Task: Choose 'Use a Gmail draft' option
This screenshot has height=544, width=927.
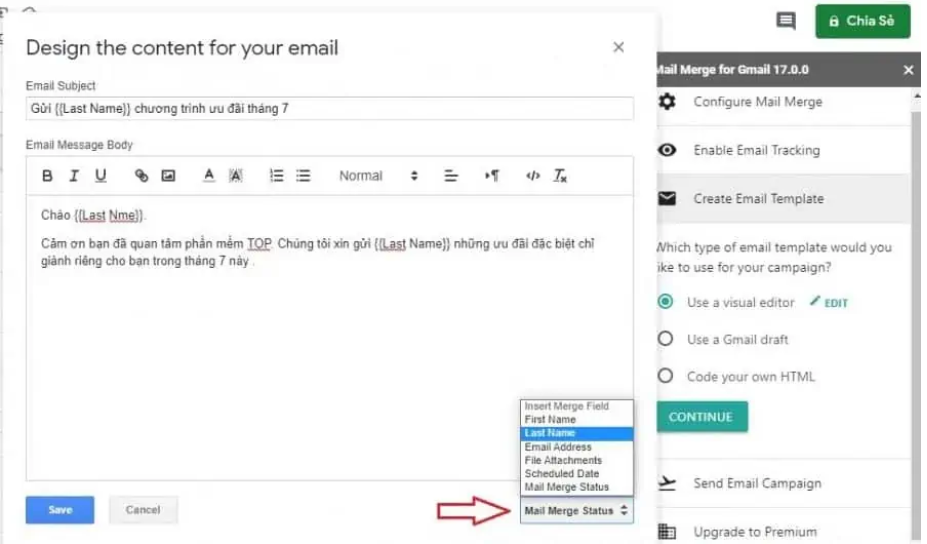Action: click(x=666, y=339)
